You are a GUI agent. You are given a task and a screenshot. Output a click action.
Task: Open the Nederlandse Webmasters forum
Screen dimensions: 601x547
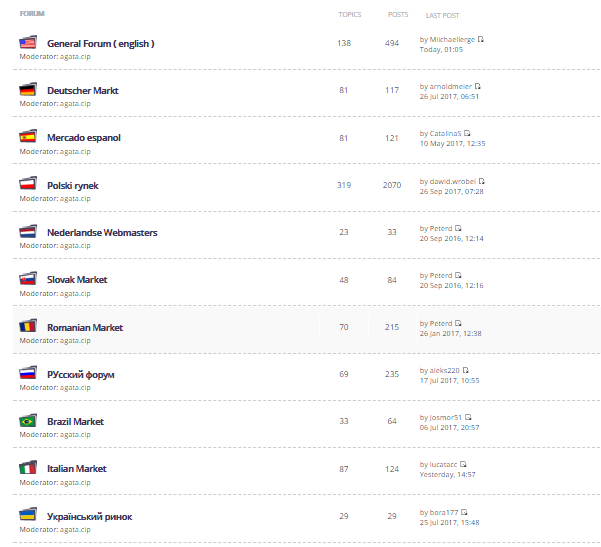coord(102,233)
